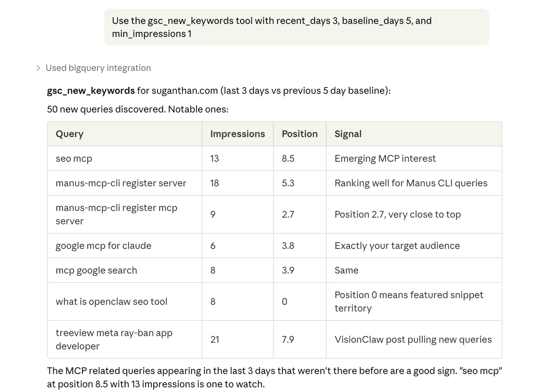Click the "treeview meta ray-ban app developer" cell
Image resolution: width=548 pixels, height=392 pixels.
tap(114, 340)
